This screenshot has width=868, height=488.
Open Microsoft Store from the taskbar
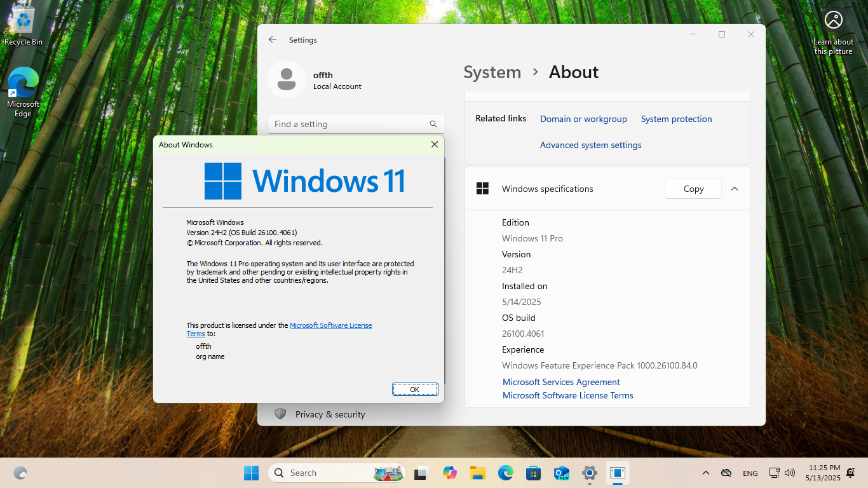534,473
